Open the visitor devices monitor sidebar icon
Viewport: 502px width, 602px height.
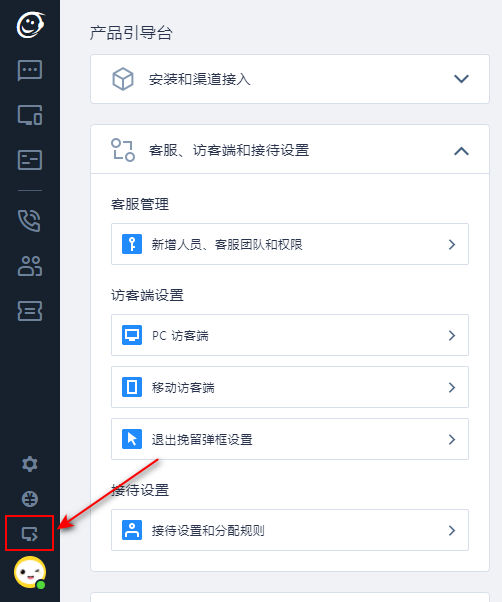[30, 115]
